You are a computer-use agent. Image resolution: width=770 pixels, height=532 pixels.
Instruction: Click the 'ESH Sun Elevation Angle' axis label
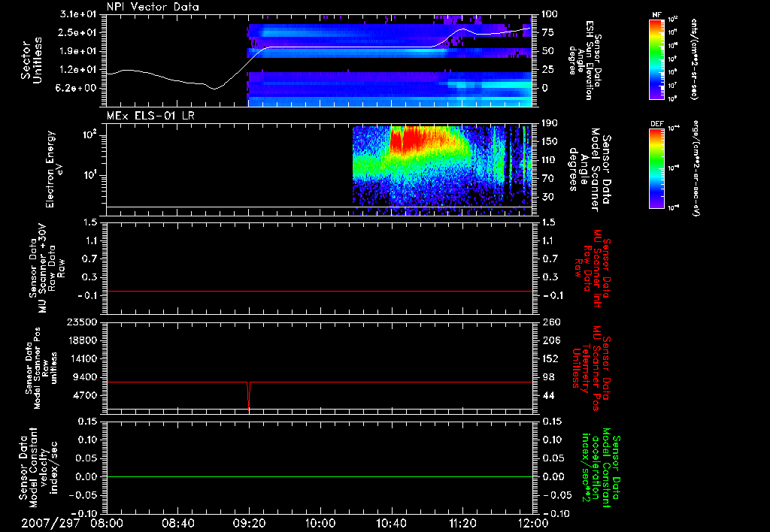pyautogui.click(x=587, y=60)
